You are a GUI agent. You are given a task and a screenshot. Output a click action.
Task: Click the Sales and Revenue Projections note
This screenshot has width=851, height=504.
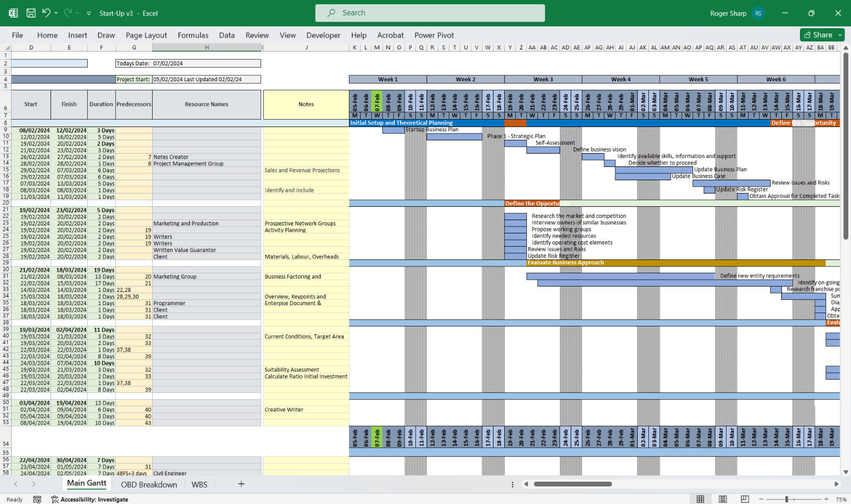(x=306, y=170)
